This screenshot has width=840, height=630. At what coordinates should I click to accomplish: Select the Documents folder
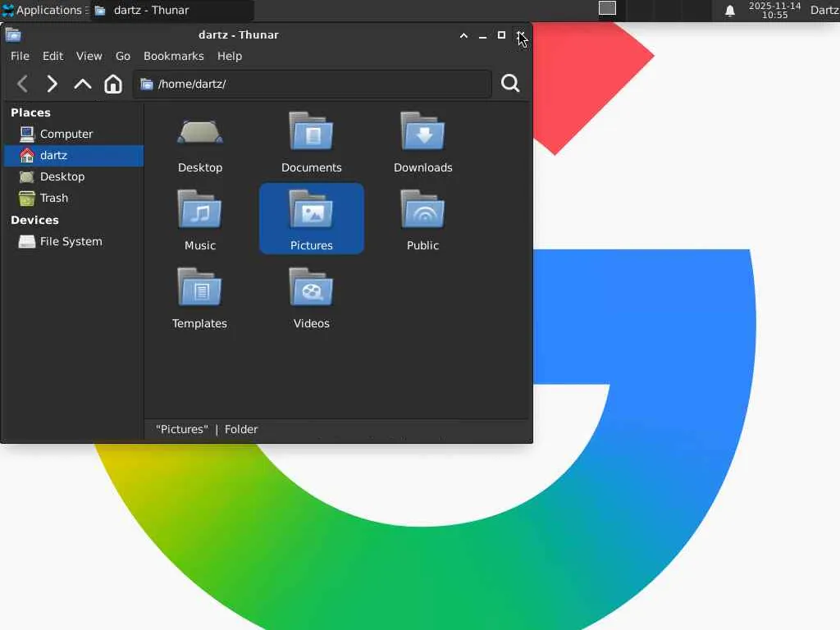point(311,143)
